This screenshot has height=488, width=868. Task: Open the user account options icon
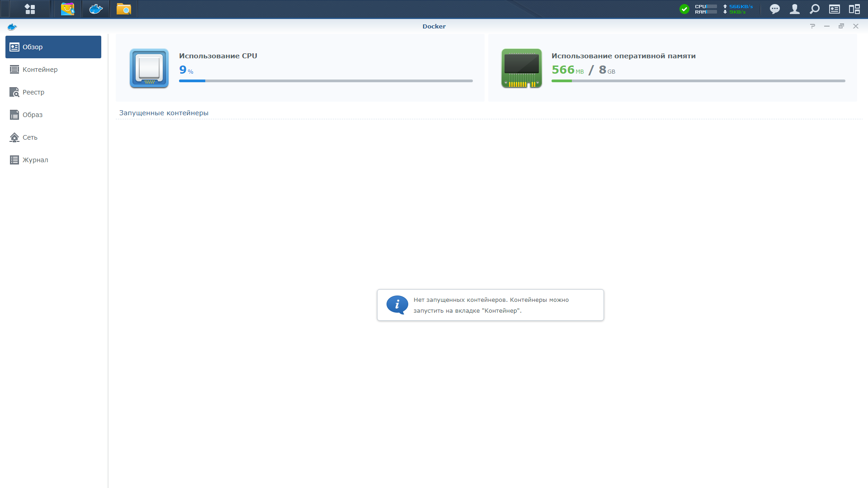tap(795, 9)
